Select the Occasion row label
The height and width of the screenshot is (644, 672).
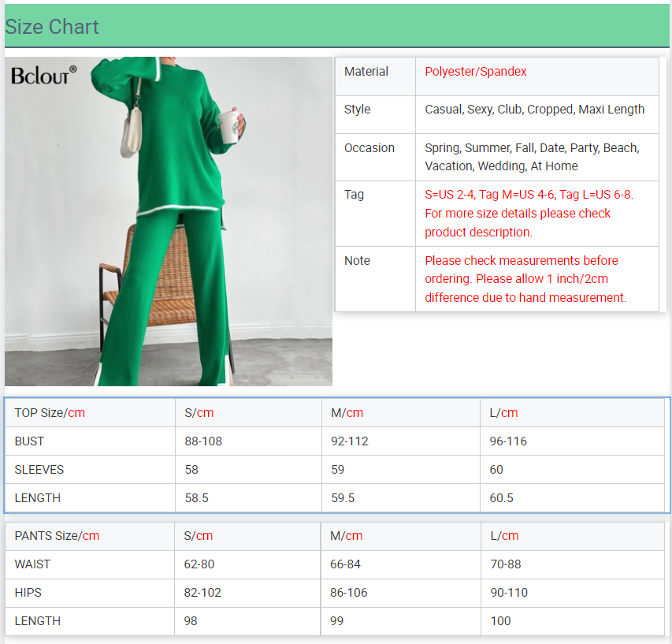[369, 148]
